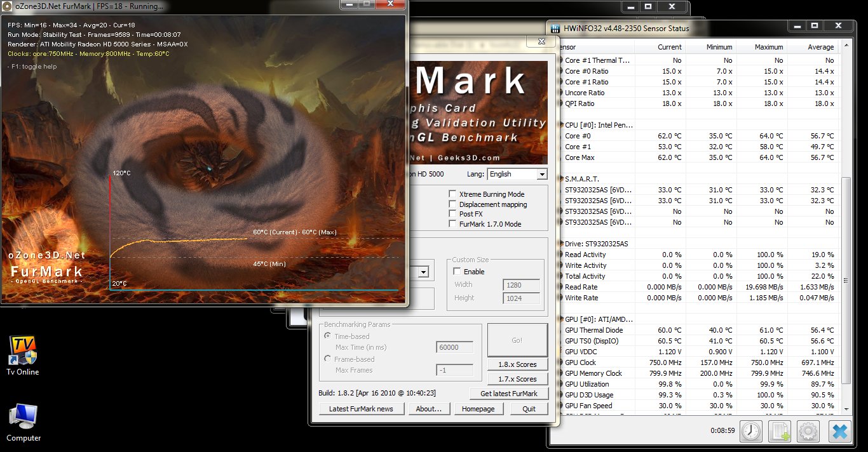868x452 pixels.
Task: Enable Xtreme Burning Mode checkbox
Action: pyautogui.click(x=452, y=194)
